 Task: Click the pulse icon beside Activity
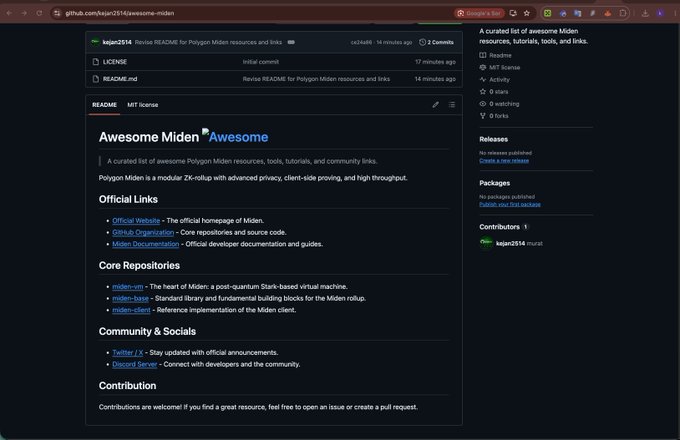pyautogui.click(x=483, y=79)
